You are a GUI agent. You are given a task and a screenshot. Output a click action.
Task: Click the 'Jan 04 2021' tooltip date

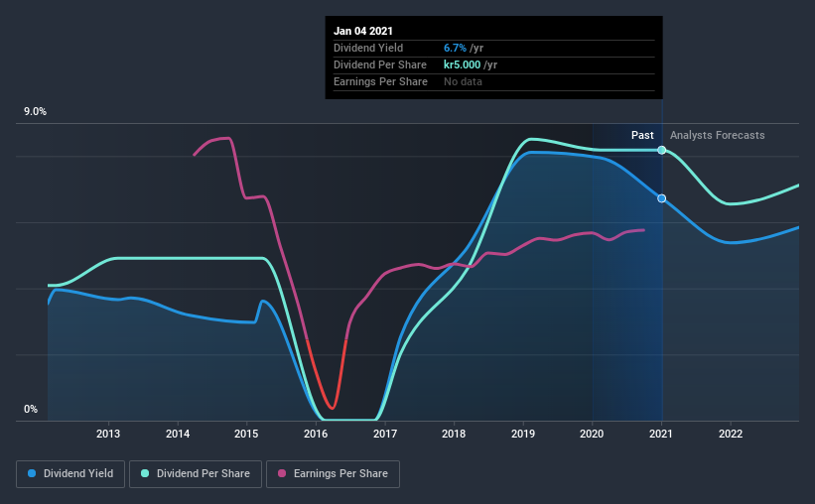[x=363, y=31]
